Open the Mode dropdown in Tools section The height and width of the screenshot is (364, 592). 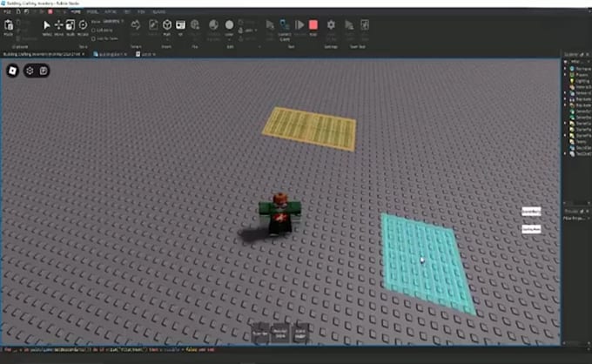point(112,22)
